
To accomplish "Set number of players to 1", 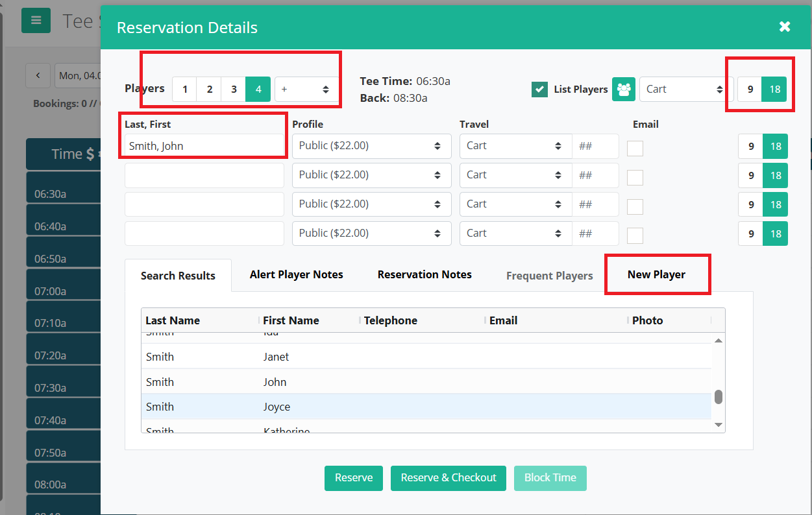I will [185, 90].
